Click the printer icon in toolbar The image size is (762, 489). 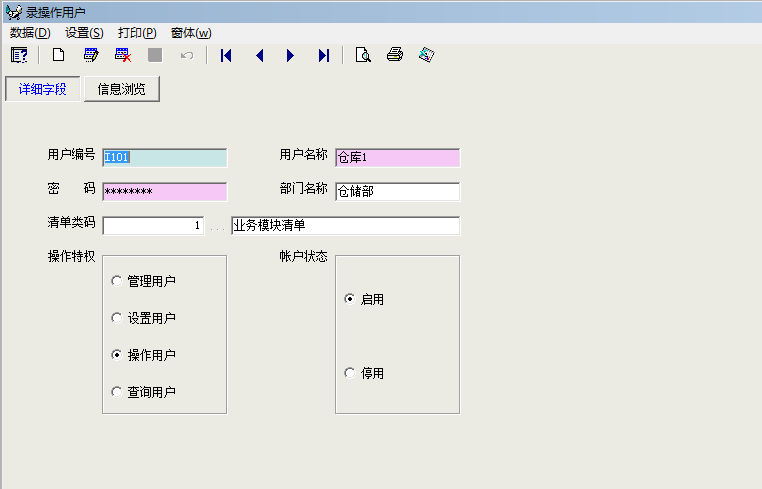click(x=395, y=55)
